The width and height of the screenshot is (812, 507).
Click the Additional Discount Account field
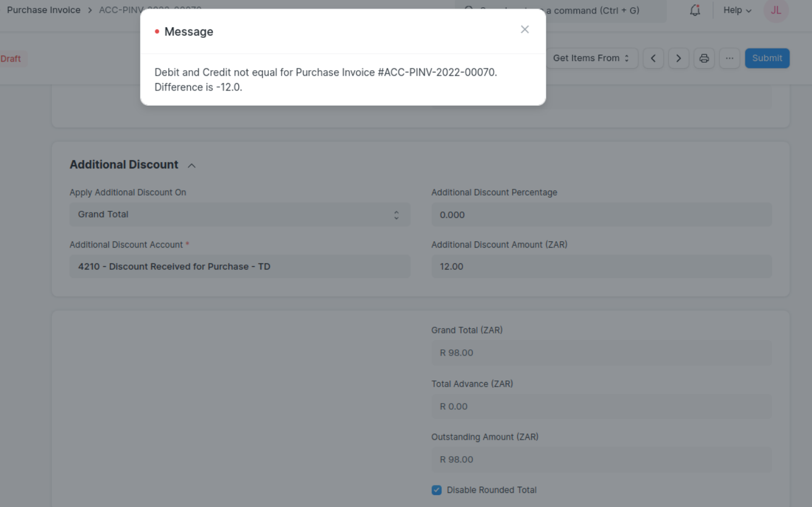tap(239, 266)
